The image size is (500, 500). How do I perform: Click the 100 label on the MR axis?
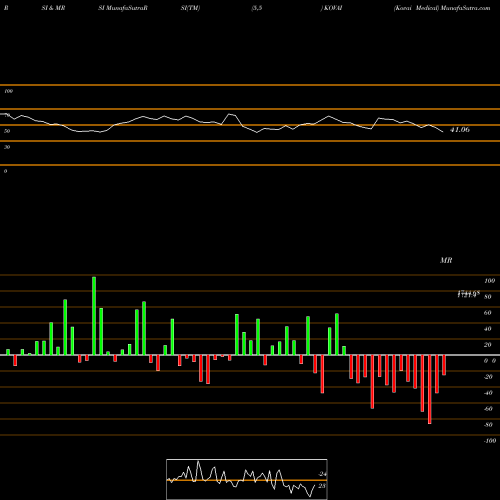[x=490, y=281]
